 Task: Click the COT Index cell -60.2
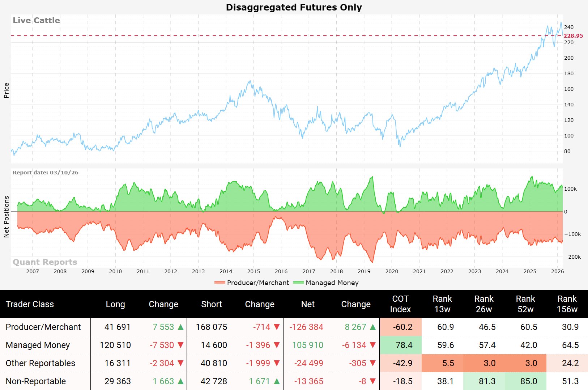tap(401, 327)
